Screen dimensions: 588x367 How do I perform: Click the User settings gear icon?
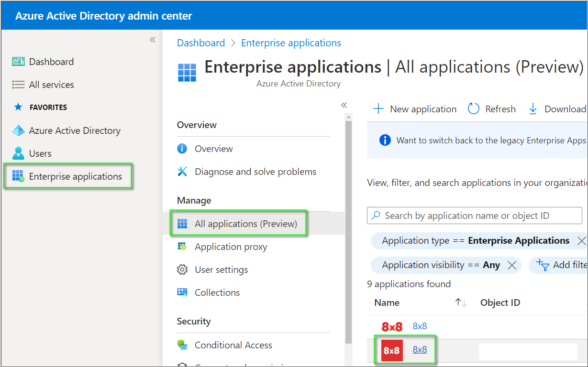pyautogui.click(x=182, y=270)
